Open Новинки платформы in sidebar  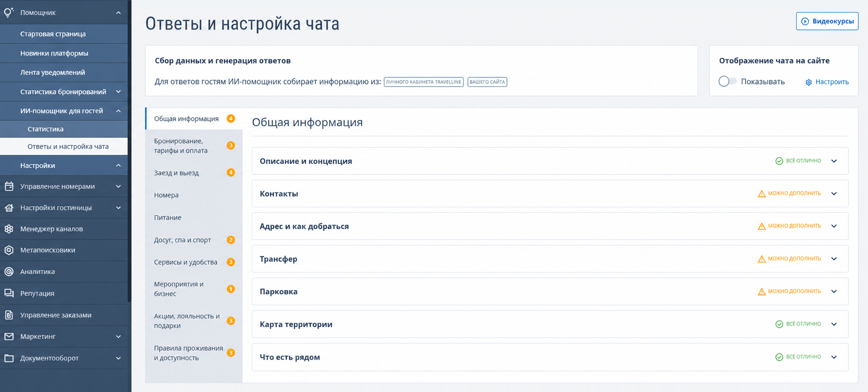tap(64, 53)
